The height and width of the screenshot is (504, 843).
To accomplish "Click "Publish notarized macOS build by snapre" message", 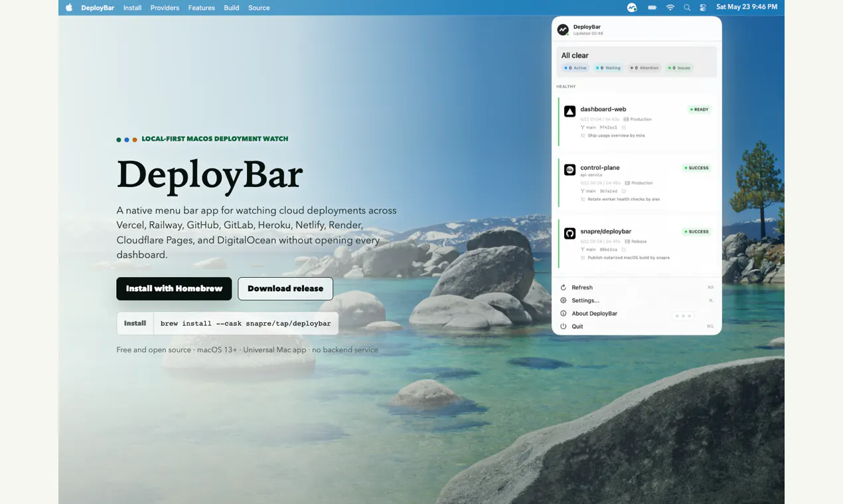I will 629,257.
